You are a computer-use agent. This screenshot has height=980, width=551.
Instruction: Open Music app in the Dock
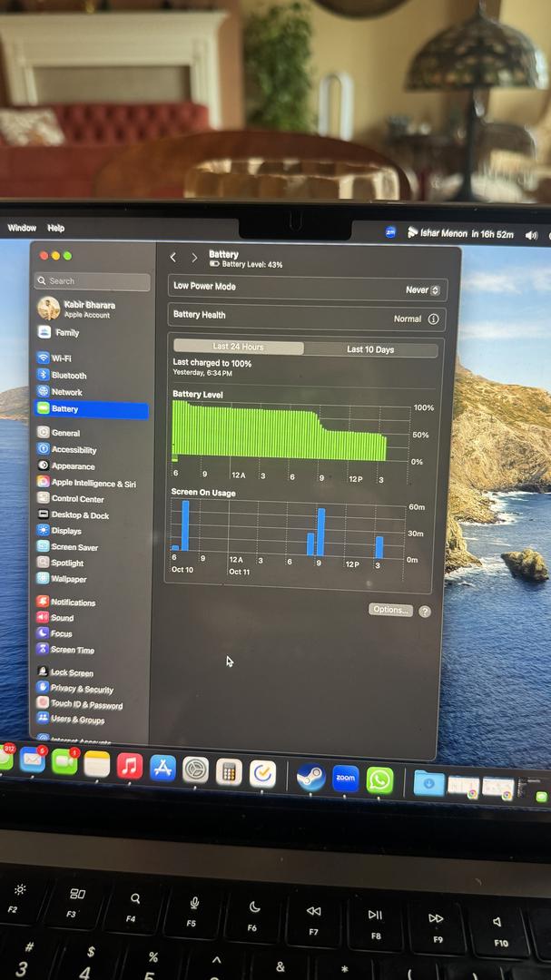130,767
